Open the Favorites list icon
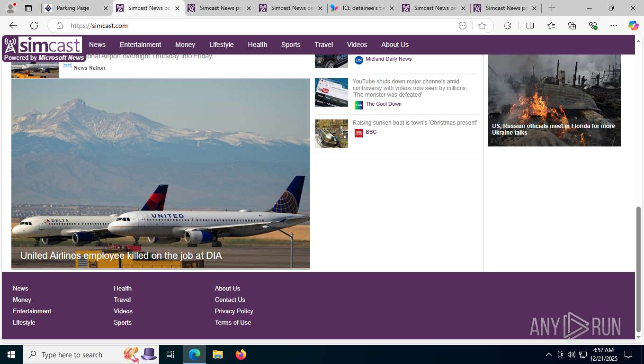 click(x=551, y=26)
